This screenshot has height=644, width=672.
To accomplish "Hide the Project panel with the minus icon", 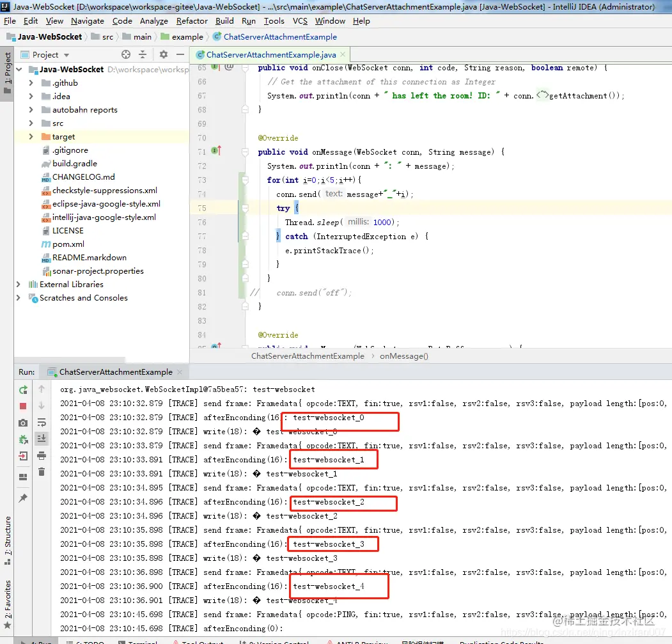I will pos(180,54).
